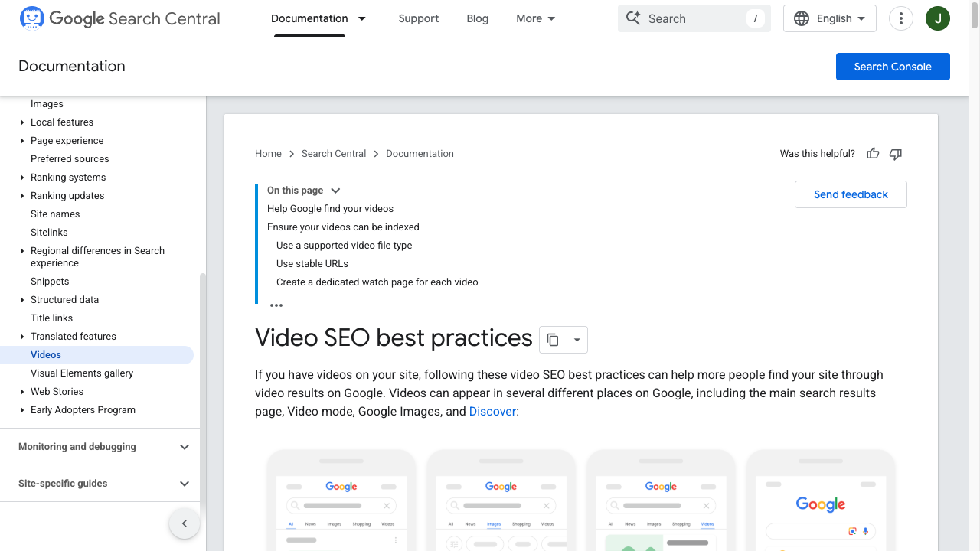This screenshot has width=980, height=551.
Task: Open Snippets in the sidebar
Action: 50,282
